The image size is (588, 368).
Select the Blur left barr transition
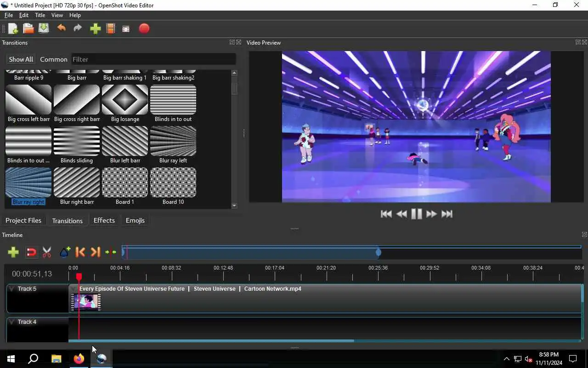tap(125, 145)
